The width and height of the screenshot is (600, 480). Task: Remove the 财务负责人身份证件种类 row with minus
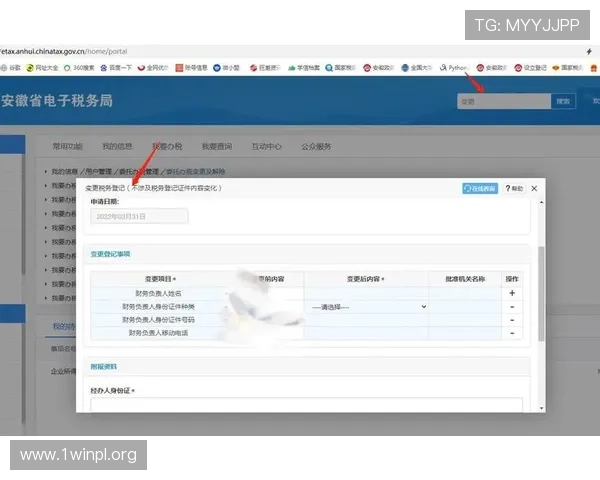[x=512, y=307]
